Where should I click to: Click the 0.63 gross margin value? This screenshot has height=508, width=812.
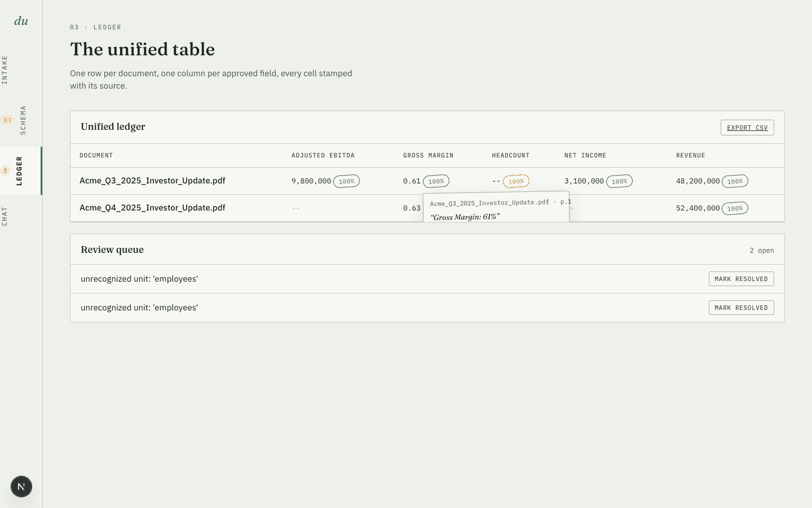(412, 208)
